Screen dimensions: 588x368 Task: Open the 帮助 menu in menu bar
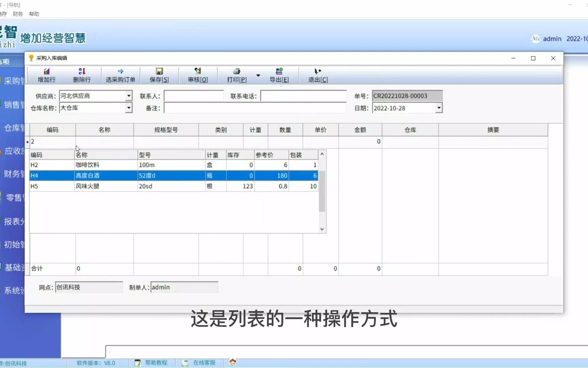coord(34,14)
